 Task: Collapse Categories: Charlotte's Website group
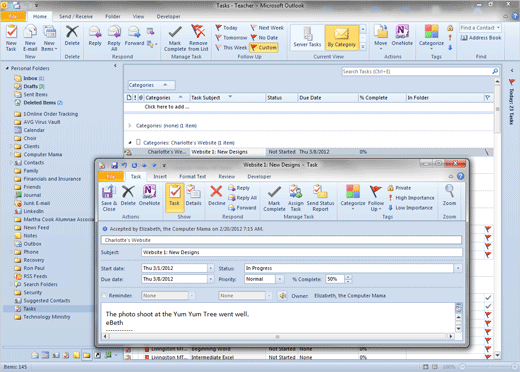(130, 143)
